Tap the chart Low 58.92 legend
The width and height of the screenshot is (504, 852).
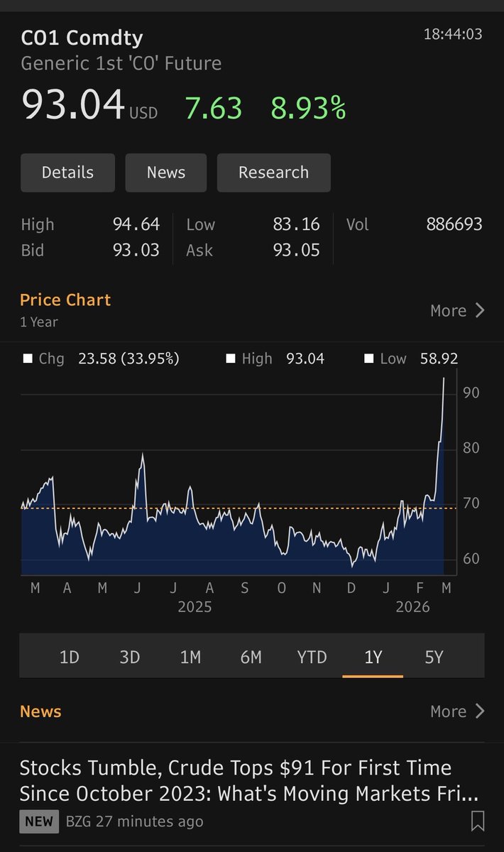click(x=411, y=359)
